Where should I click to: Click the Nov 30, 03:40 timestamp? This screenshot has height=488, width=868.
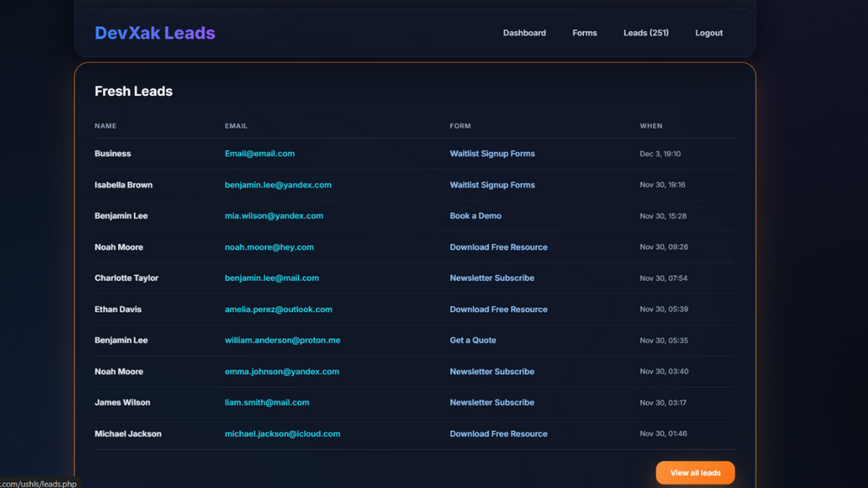click(x=663, y=371)
